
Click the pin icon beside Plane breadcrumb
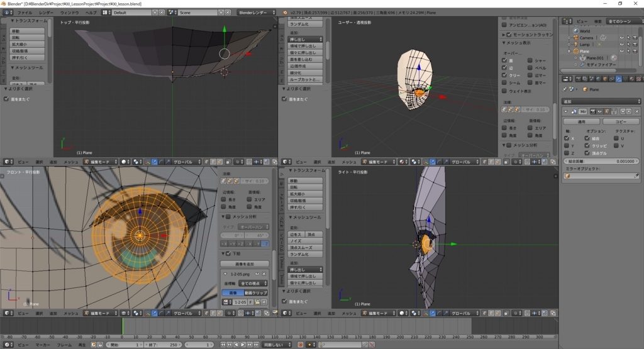coord(565,89)
